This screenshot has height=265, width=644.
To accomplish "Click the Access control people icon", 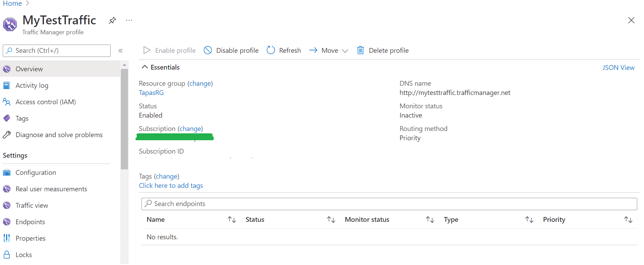I will (7, 102).
